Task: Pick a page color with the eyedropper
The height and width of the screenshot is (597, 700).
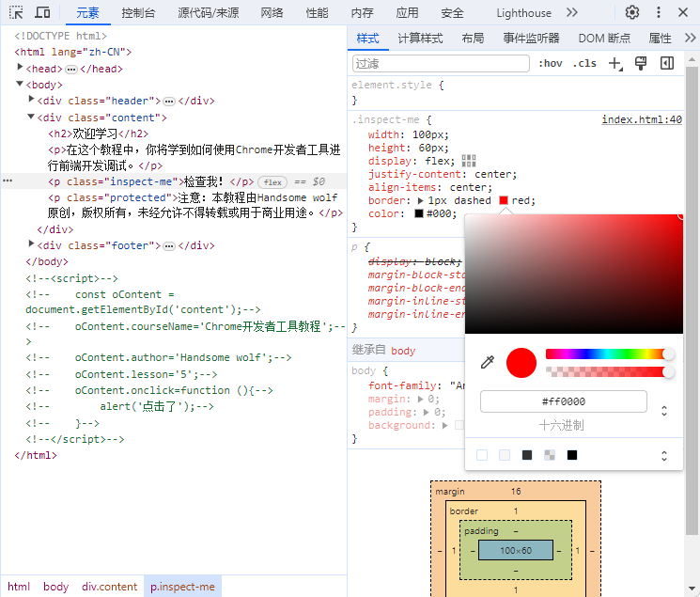Action: coord(488,362)
